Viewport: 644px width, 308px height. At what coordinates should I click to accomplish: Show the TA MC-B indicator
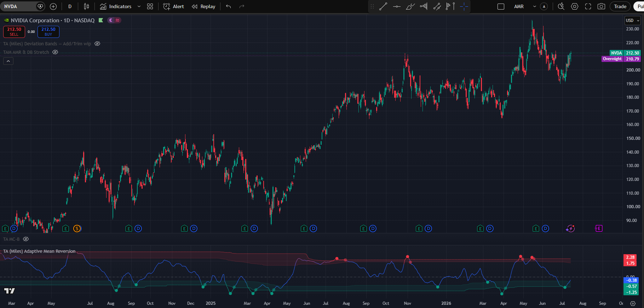point(26,239)
